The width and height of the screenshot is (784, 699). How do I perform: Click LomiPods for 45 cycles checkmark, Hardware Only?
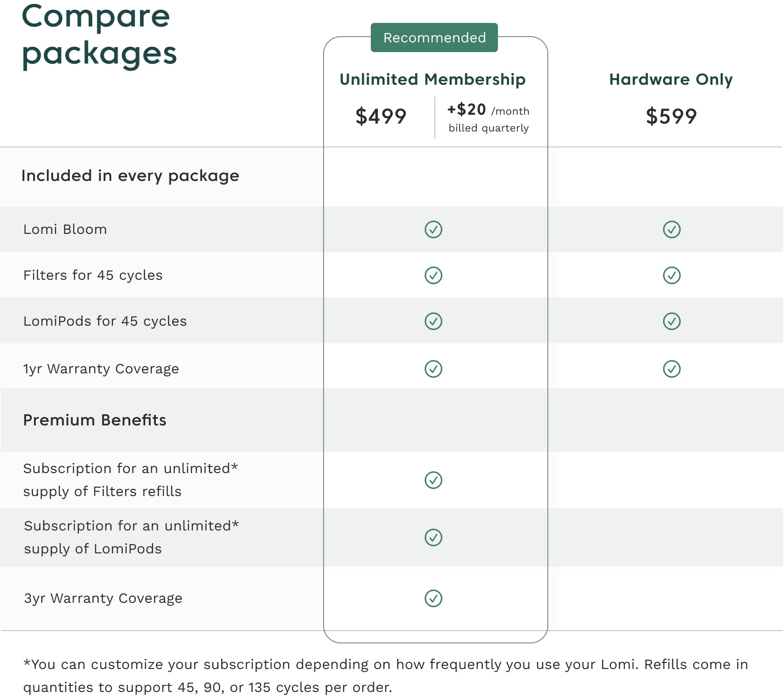coord(672,321)
